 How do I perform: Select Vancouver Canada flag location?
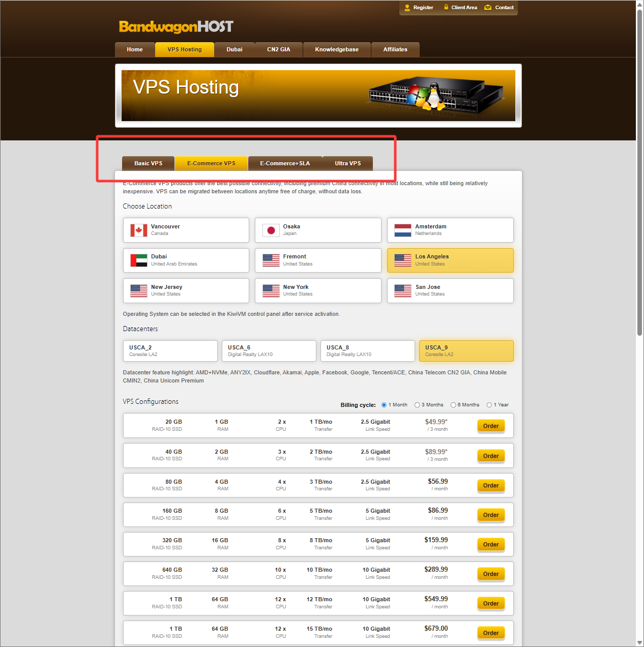(138, 230)
